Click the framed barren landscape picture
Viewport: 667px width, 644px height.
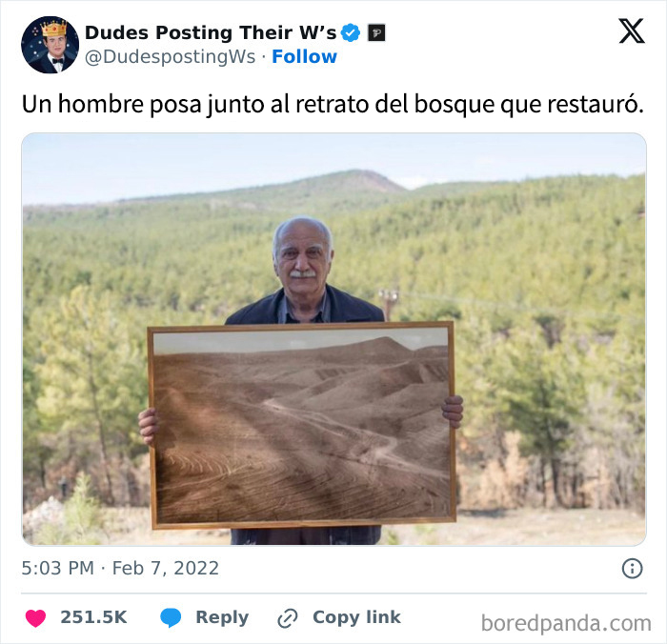(x=302, y=425)
